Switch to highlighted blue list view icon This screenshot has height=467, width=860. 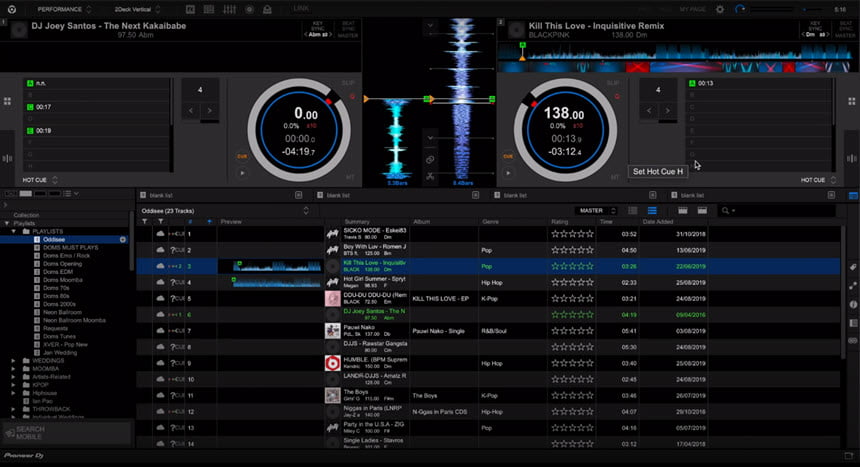click(652, 211)
